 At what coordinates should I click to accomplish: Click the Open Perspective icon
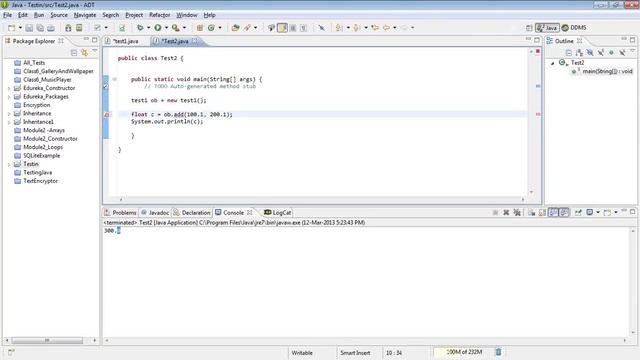point(529,28)
